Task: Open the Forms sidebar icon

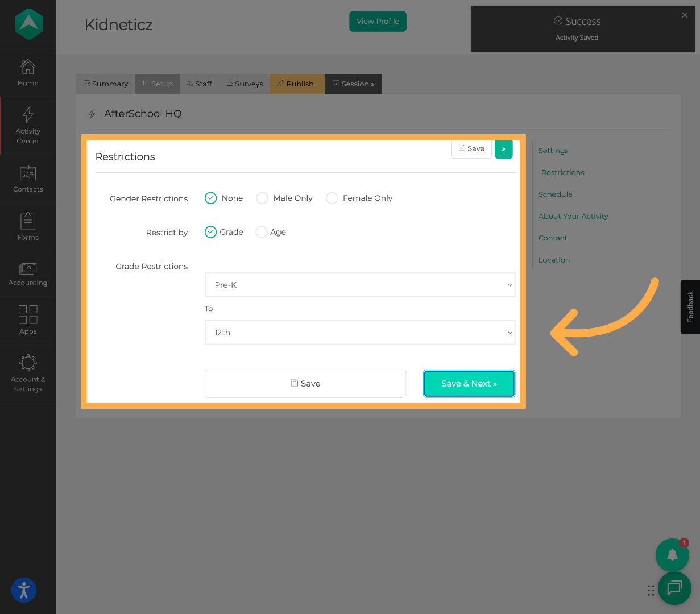Action: click(28, 227)
